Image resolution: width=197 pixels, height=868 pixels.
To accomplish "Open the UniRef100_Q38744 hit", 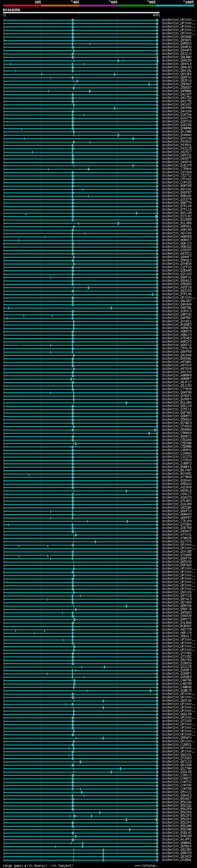I will click(177, 115).
